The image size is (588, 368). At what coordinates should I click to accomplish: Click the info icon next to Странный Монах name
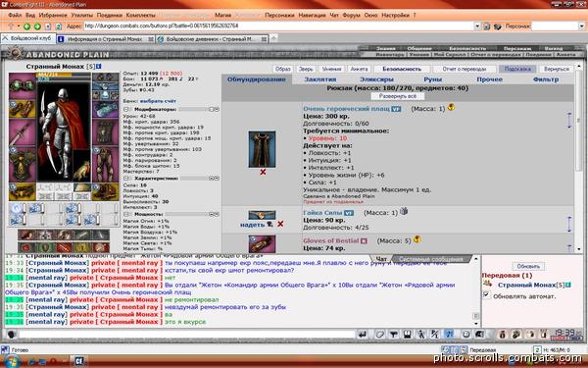pyautogui.click(x=99, y=67)
